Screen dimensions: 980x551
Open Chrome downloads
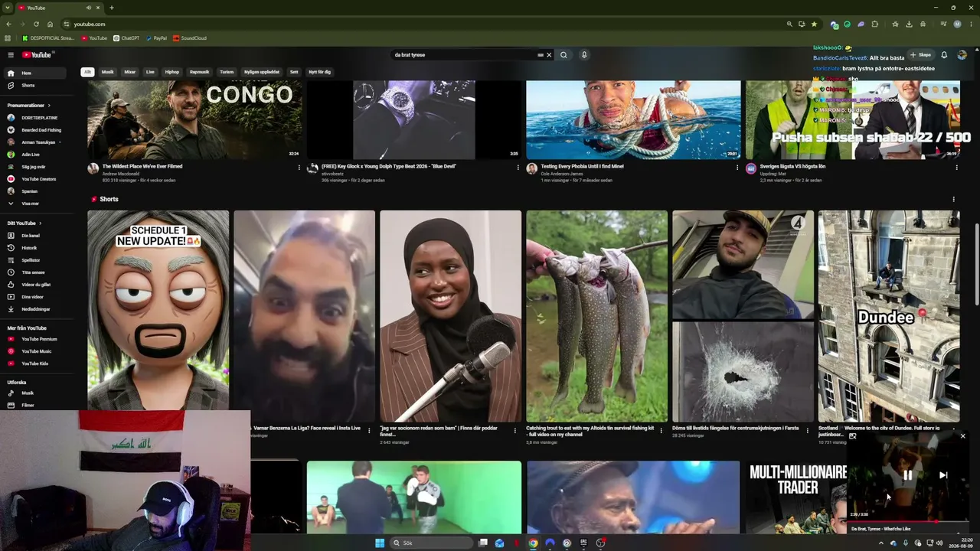(909, 24)
